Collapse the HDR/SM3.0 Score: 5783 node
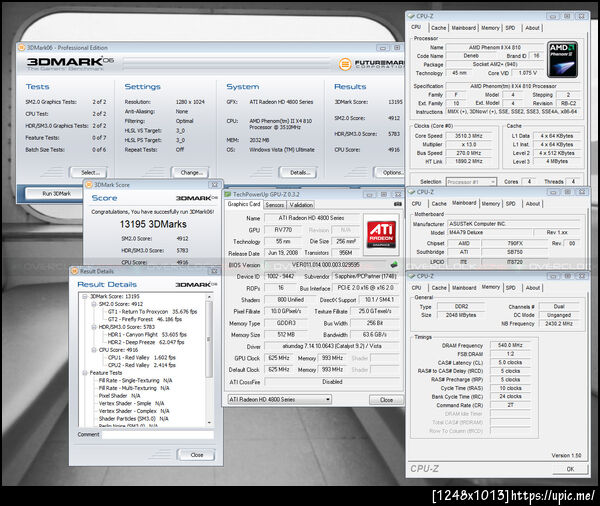This screenshot has height=506, width=600. pos(94,327)
